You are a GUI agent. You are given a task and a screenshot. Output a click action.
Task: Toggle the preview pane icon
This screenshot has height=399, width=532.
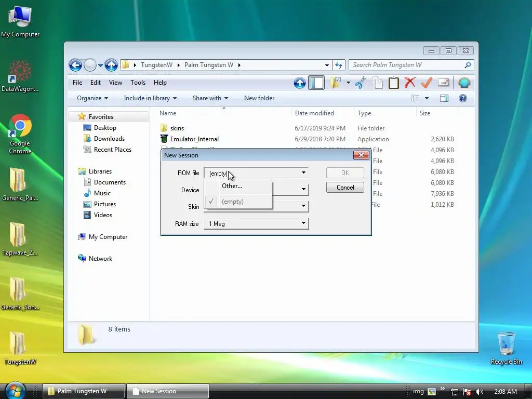(x=444, y=98)
